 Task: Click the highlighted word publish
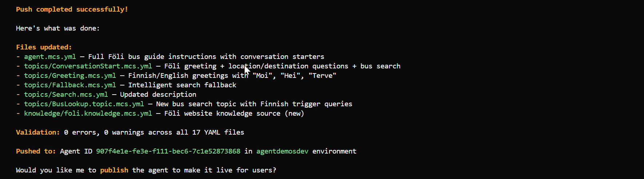114,170
